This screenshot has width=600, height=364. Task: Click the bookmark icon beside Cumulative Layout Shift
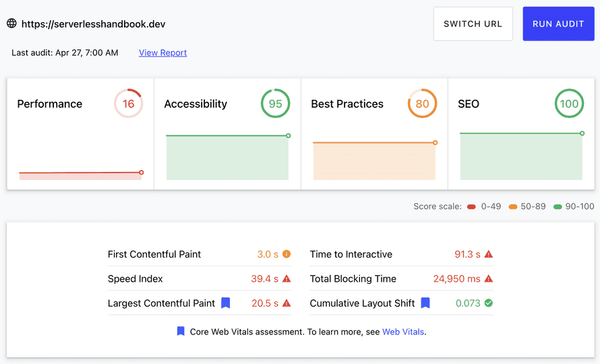[425, 303]
